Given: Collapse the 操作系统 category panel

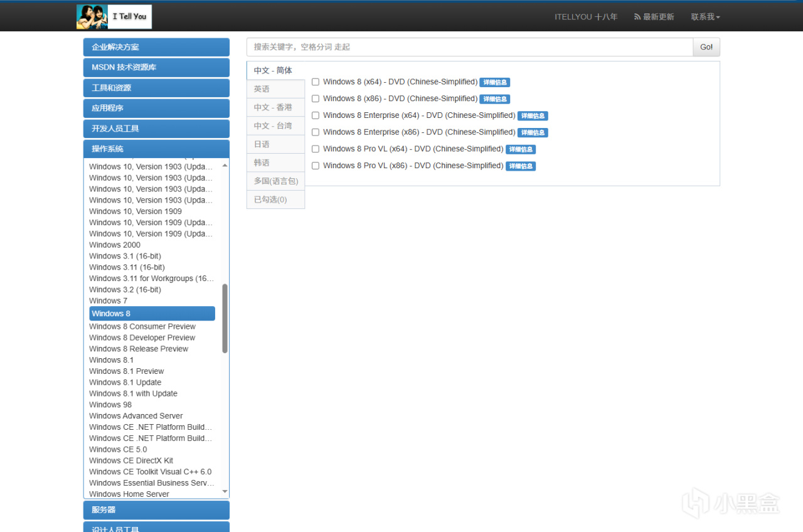Looking at the screenshot, I should tap(156, 149).
